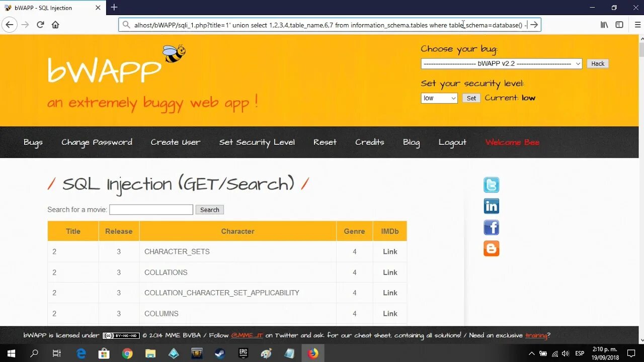Click the browser address bar URL
This screenshot has width=644, height=362.
pos(330,25)
